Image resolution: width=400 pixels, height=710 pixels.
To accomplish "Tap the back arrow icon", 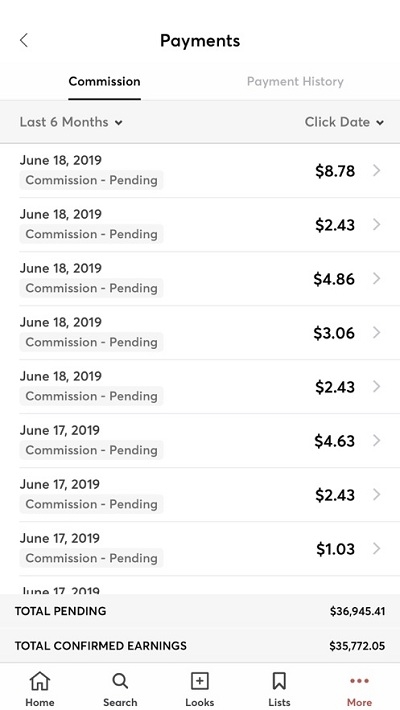I will pyautogui.click(x=24, y=40).
